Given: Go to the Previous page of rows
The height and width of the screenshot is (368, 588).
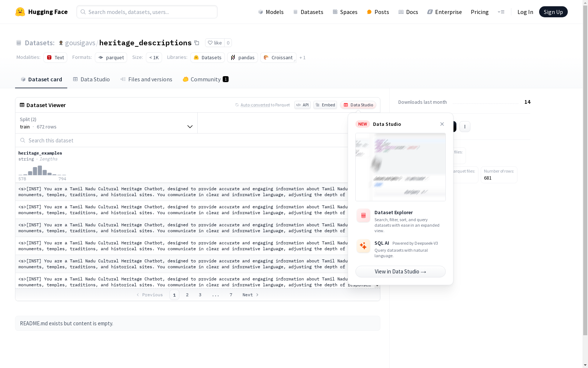Looking at the screenshot, I should (150, 295).
